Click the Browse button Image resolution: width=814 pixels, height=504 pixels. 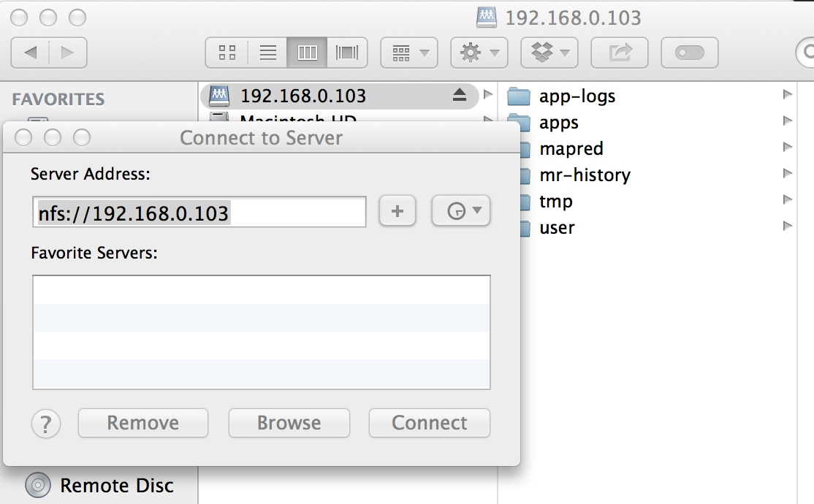[x=289, y=423]
